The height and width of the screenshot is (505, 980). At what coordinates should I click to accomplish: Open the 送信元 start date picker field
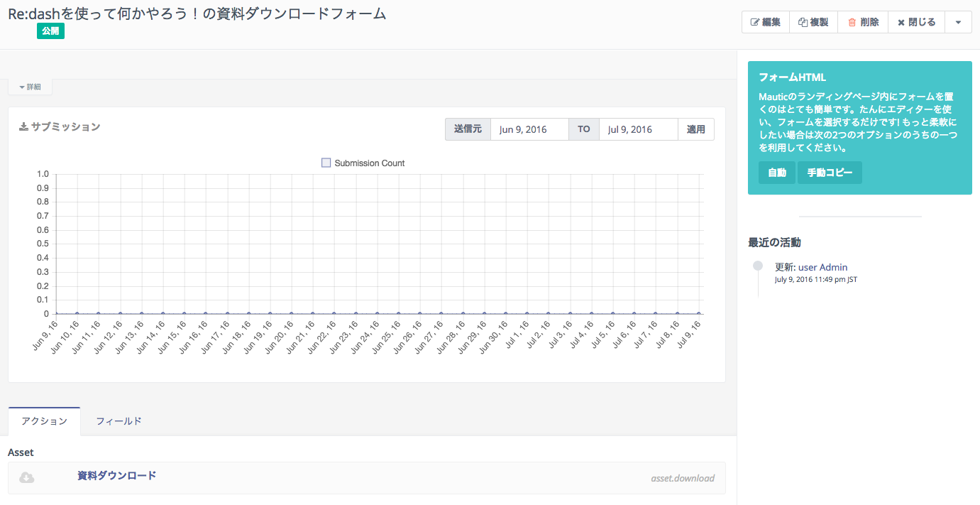(x=529, y=129)
